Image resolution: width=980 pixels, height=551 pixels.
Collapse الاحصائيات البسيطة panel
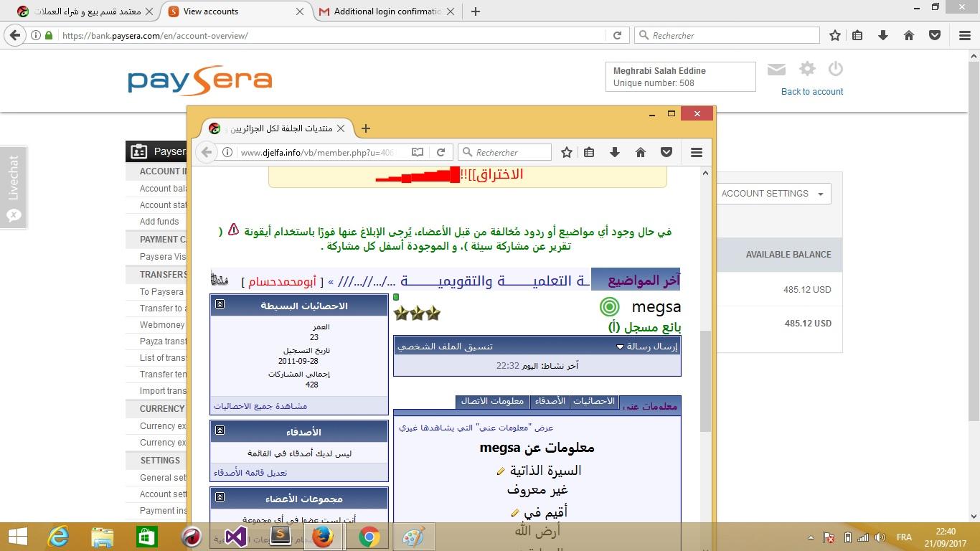pyautogui.click(x=220, y=304)
